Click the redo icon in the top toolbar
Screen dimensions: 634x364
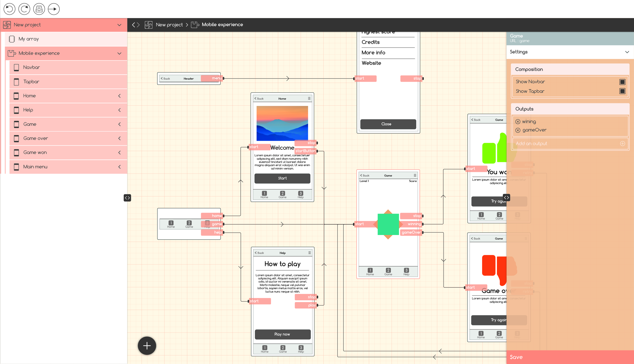tap(24, 9)
